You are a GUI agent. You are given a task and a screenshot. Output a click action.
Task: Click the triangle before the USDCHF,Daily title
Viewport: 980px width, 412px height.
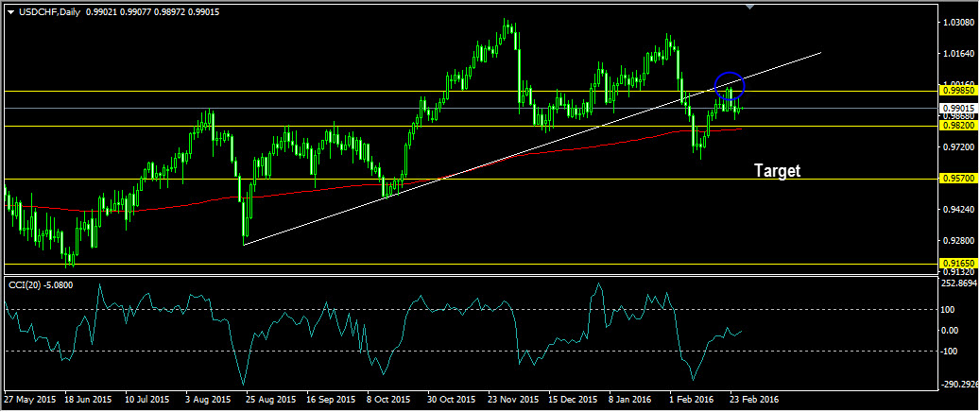[x=10, y=12]
